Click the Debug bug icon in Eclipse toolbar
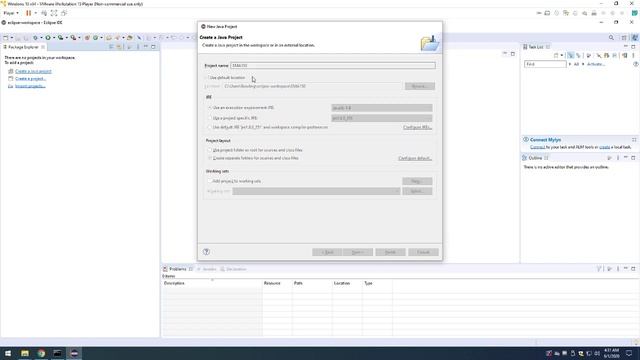Screen dimensions: 640x360 [36, 38]
